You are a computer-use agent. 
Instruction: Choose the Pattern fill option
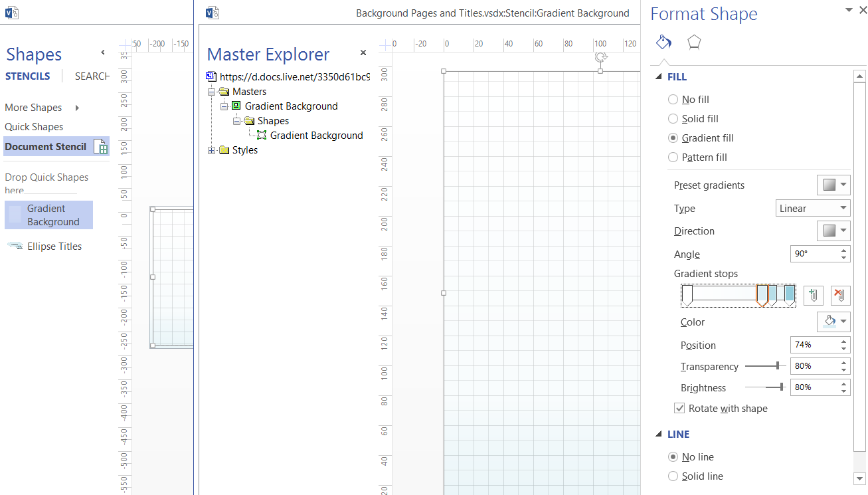click(673, 157)
